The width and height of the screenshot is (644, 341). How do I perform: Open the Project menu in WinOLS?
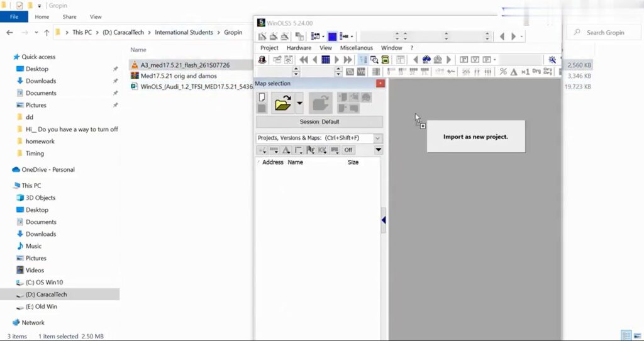click(x=269, y=48)
